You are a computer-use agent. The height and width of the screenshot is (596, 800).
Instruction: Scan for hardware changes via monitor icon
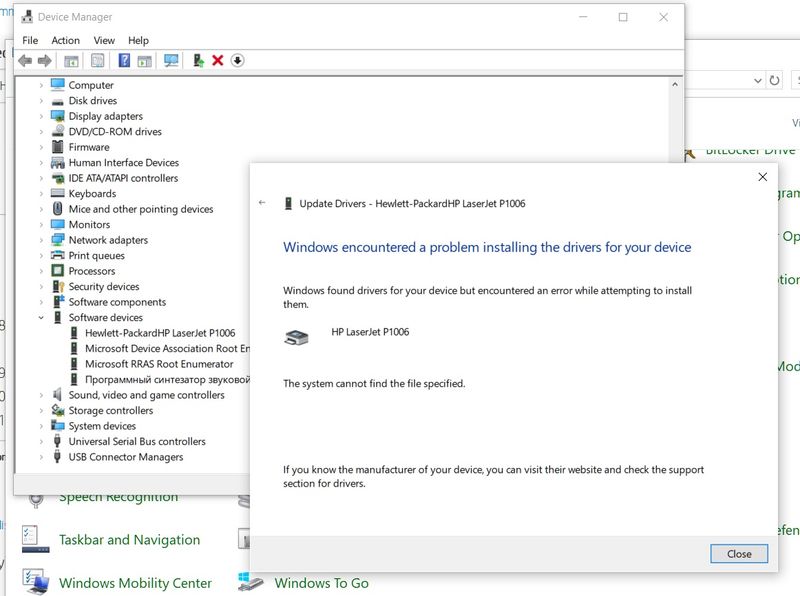(171, 61)
